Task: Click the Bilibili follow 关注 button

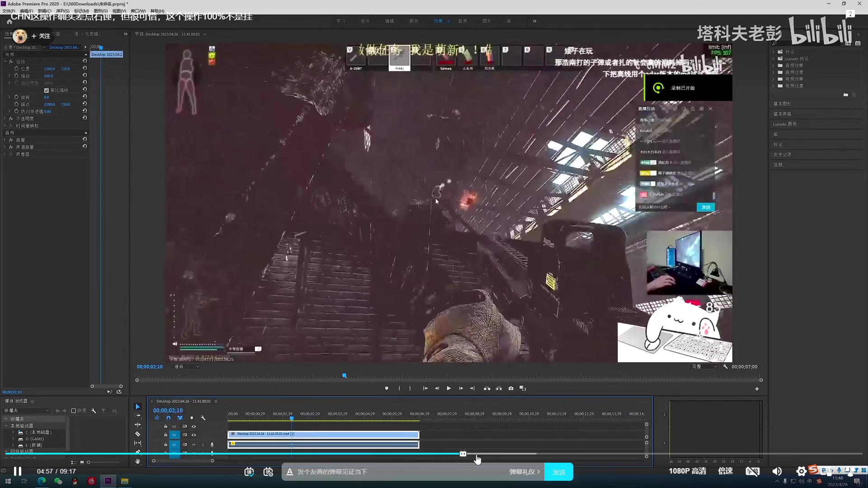Action: 41,36
